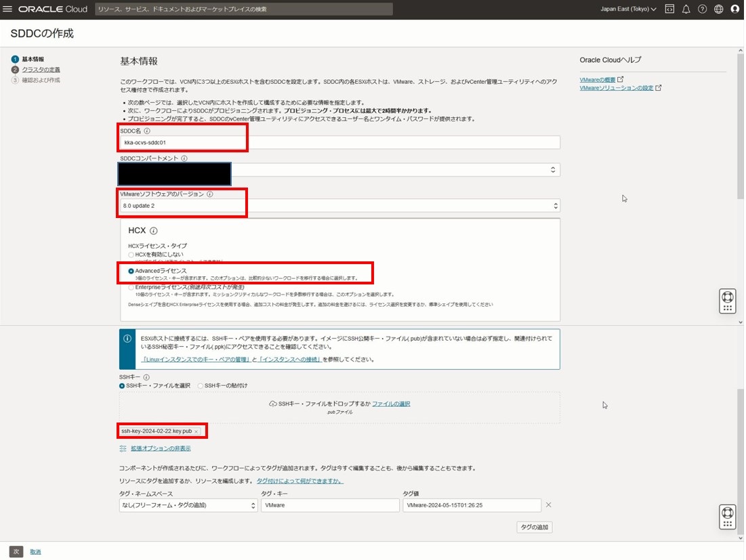Select the 基本情報 wizard step

point(33,60)
